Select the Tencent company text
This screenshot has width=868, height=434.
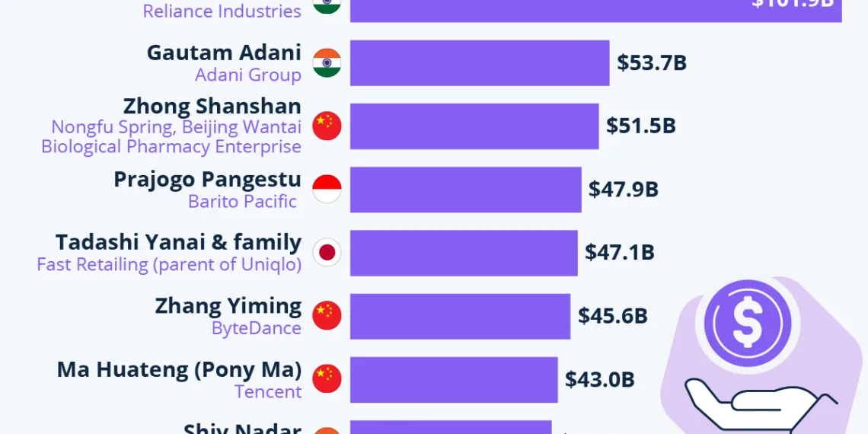coord(268,391)
